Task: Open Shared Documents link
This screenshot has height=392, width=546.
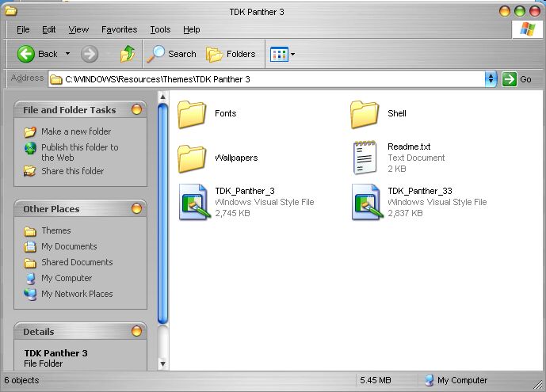Action: [77, 262]
